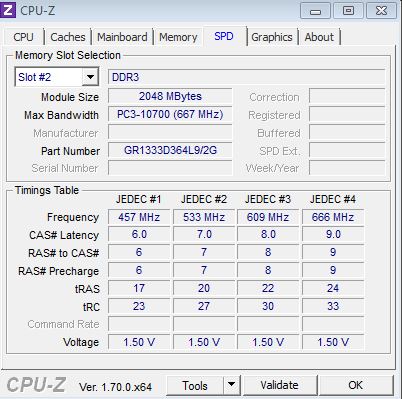This screenshot has height=399, width=402.
Task: Click the tRC value 27
Action: click(204, 306)
